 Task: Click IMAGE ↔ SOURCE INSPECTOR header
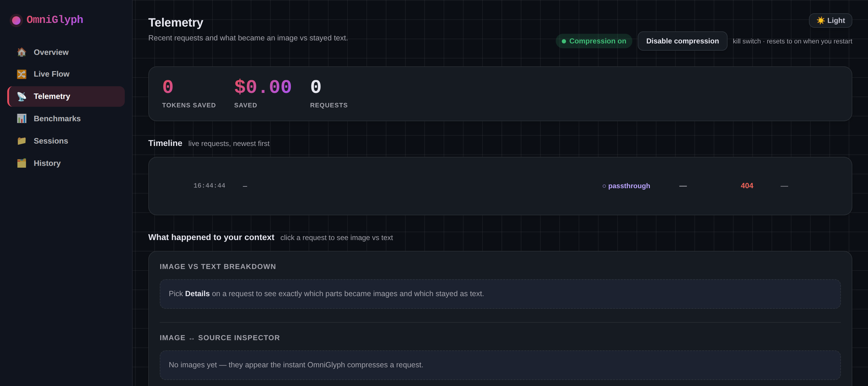[x=220, y=338]
